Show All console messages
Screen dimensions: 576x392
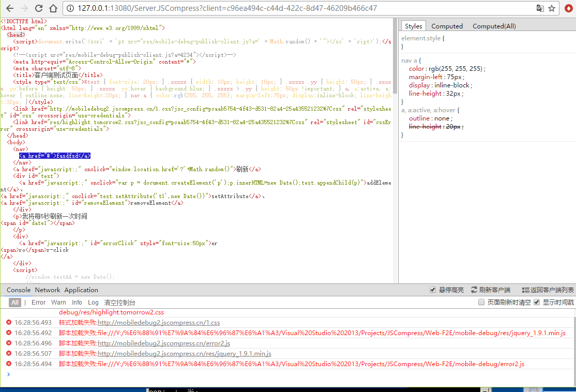point(14,303)
